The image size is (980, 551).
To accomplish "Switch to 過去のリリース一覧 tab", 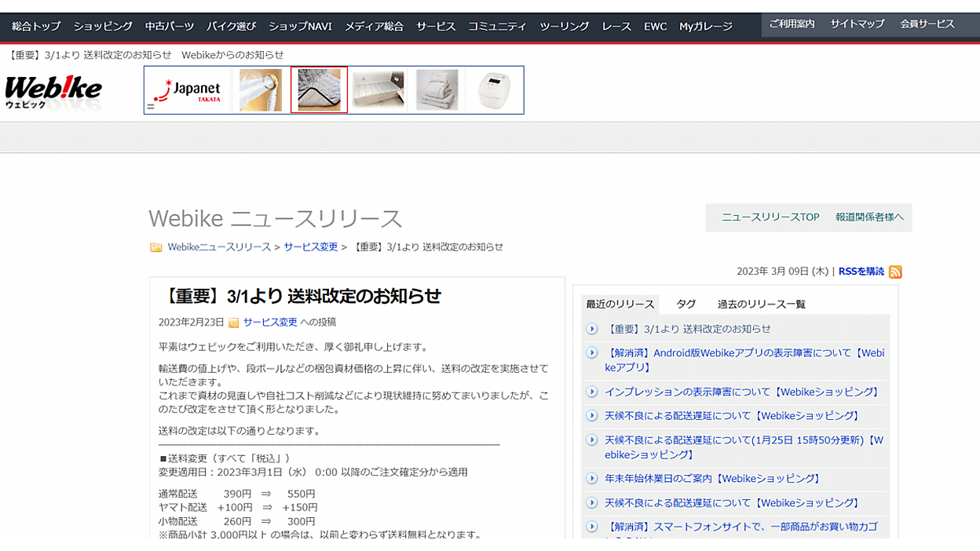I will tap(762, 304).
